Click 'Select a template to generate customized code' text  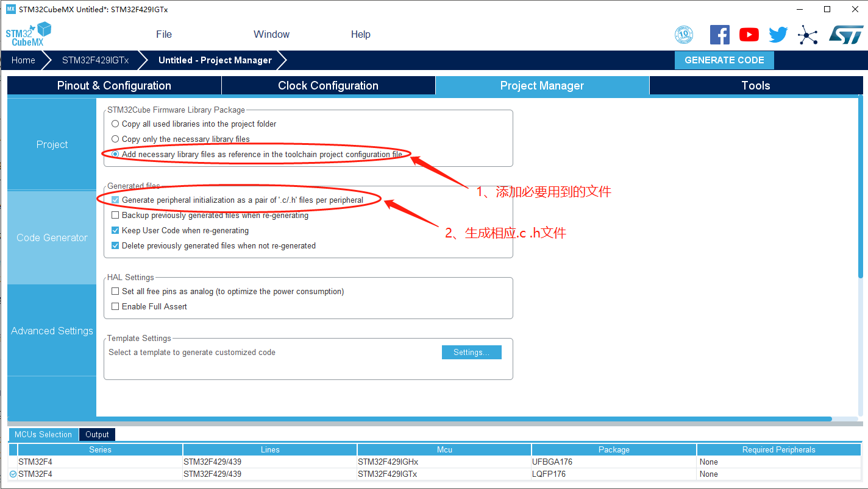pos(192,352)
